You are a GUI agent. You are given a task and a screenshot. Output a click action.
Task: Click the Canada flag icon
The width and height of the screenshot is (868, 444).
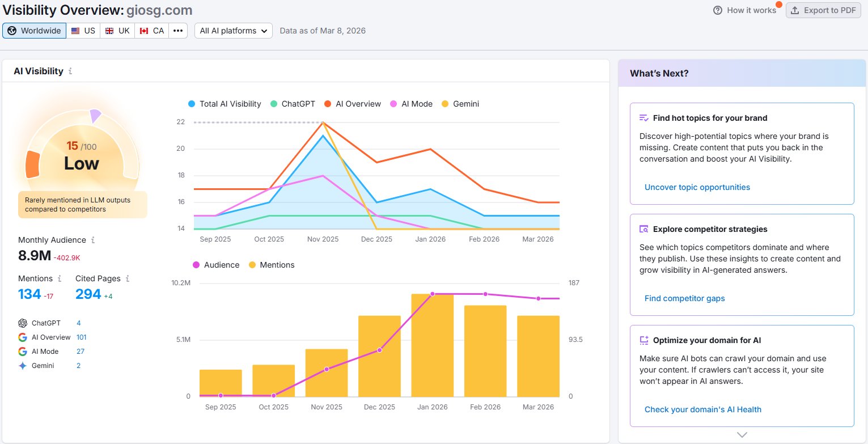[144, 31]
